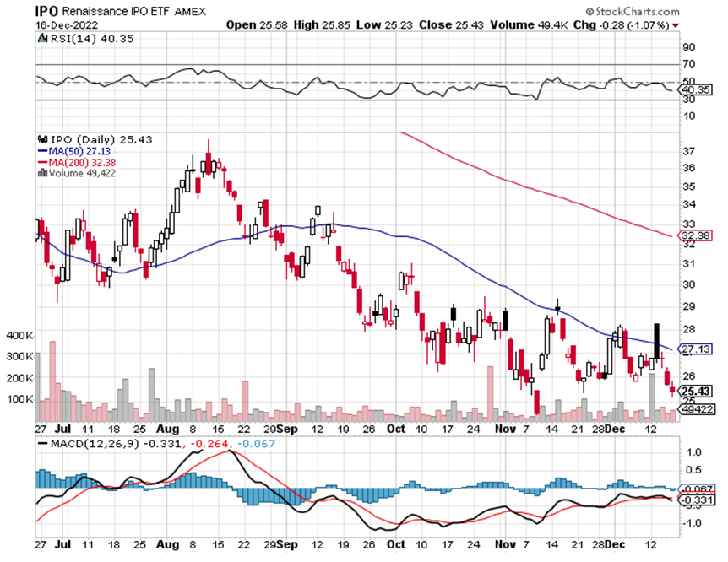Click the Oct label on the price chart date axis
The image size is (728, 562).
click(397, 429)
